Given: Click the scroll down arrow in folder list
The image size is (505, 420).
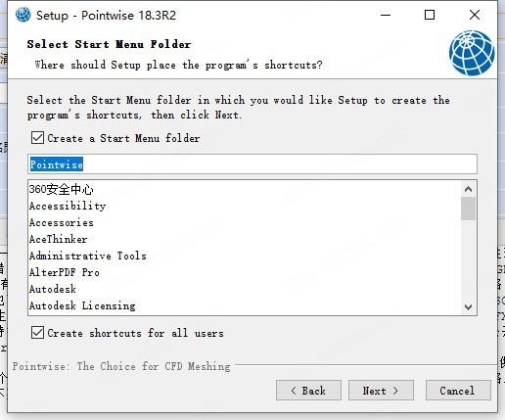Looking at the screenshot, I should coord(468,306).
